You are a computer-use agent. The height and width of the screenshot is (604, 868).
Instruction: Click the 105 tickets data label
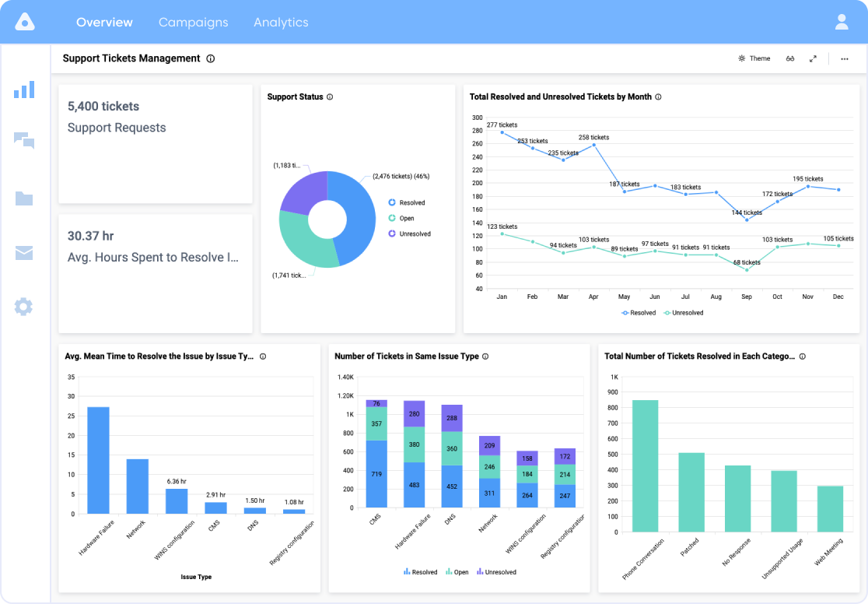coord(838,239)
